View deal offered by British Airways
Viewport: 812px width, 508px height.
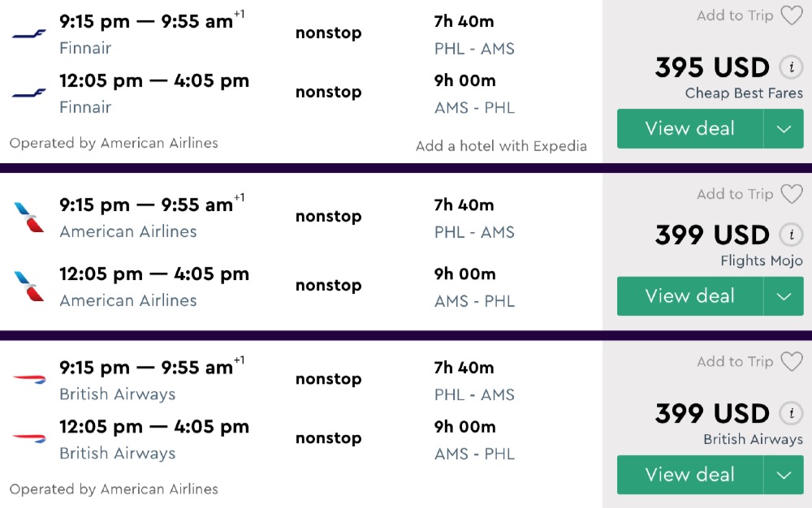click(689, 475)
